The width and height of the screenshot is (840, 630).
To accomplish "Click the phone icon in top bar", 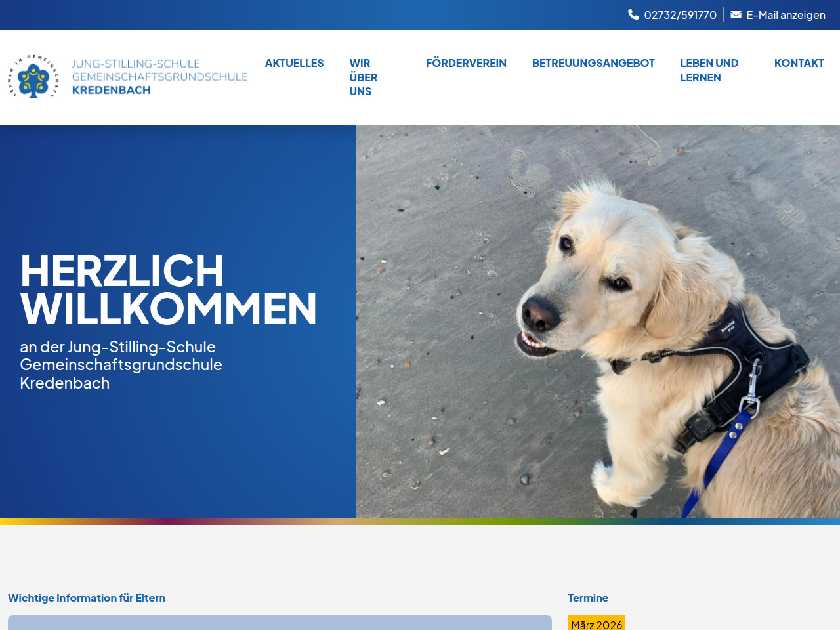I will 633,14.
